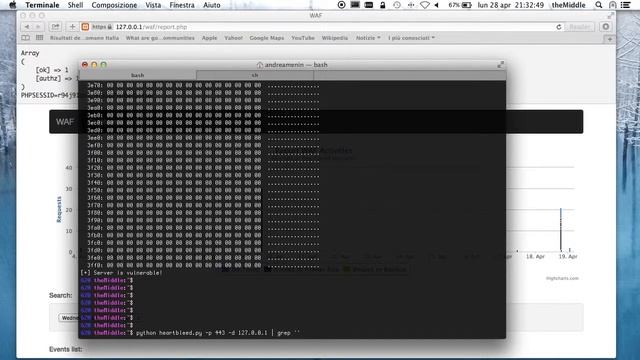The image size is (640, 360).
Task: Click the battery 67% indicator
Action: click(x=460, y=5)
